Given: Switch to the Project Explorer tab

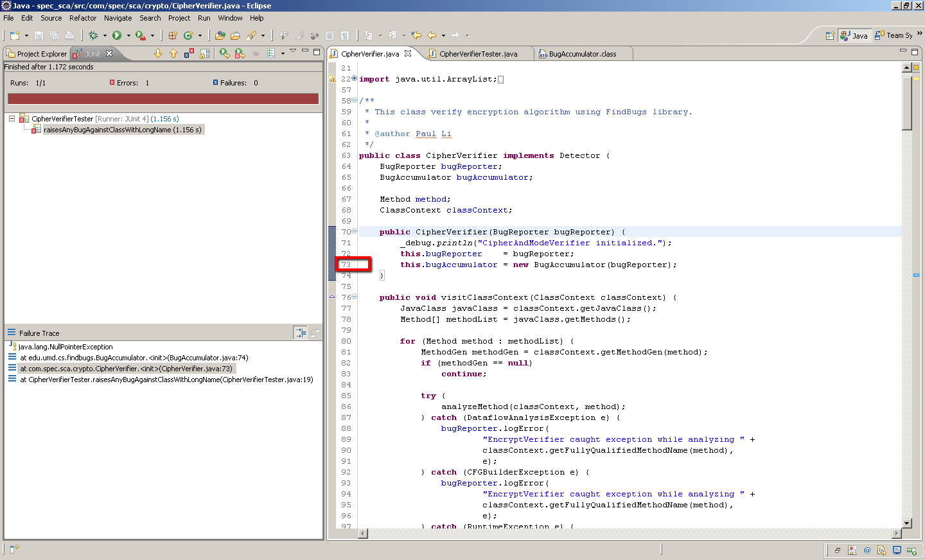Looking at the screenshot, I should coord(37,54).
